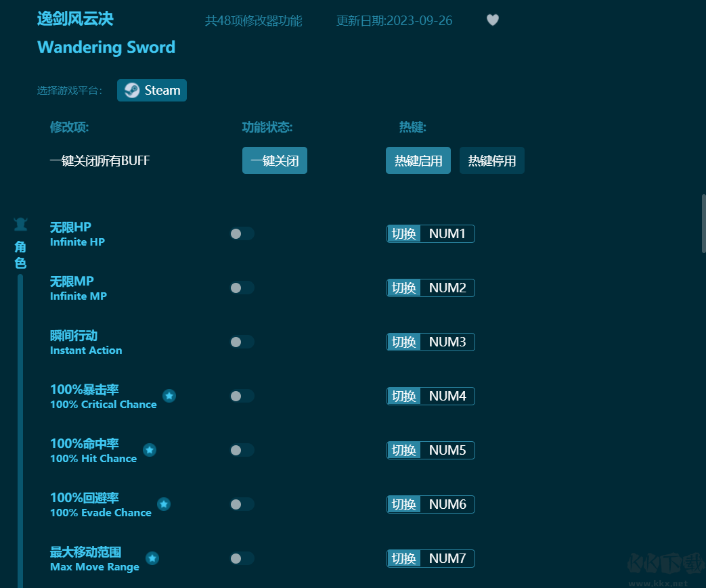706x588 pixels.
Task: Click the 热键: column header
Action: point(412,127)
